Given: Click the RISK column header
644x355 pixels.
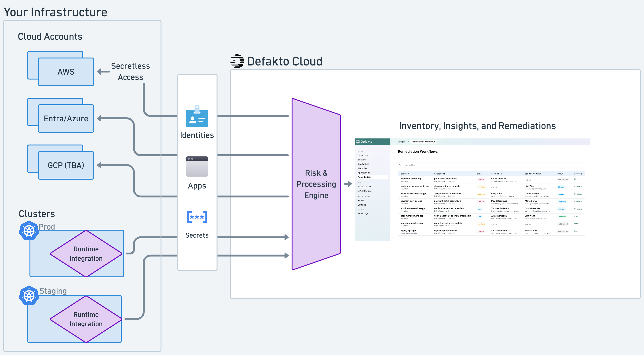Looking at the screenshot, I should click(478, 174).
